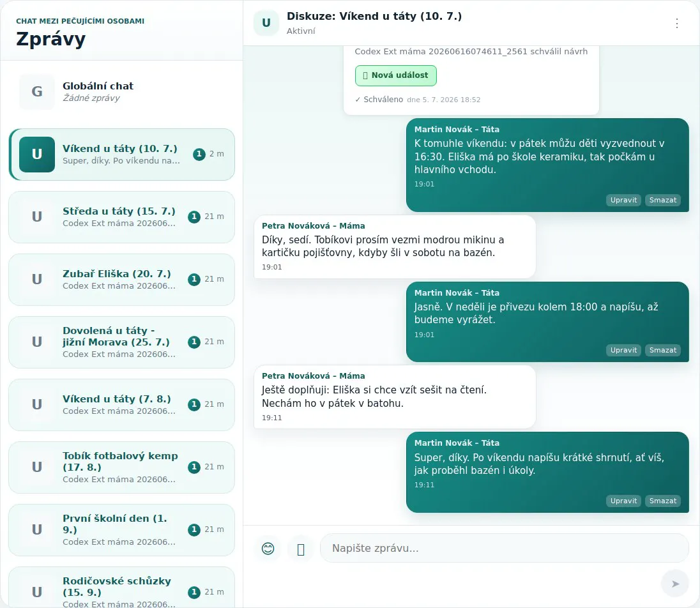Screen dimensions: 700x608
Task: Select První školní den conversation
Action: click(x=122, y=530)
